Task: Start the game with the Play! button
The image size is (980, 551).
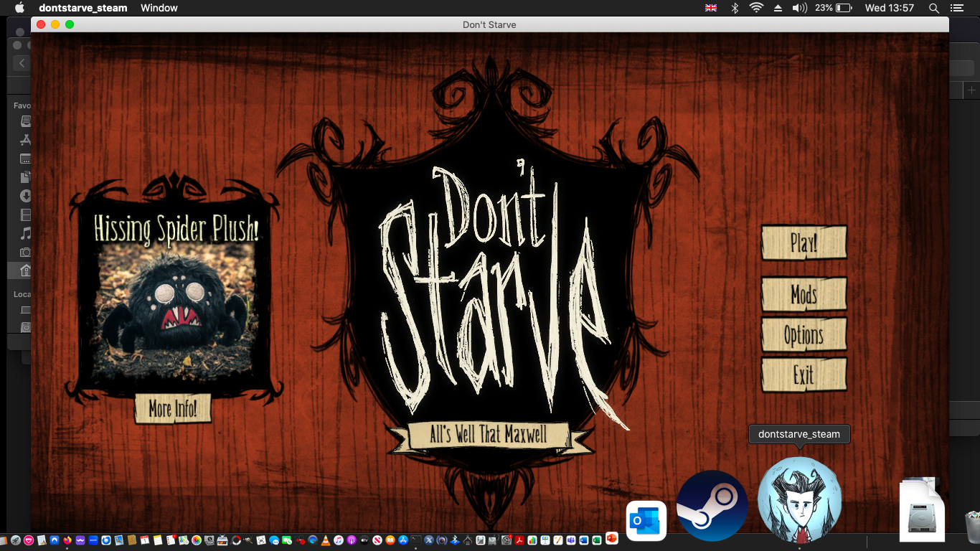Action: click(x=804, y=243)
